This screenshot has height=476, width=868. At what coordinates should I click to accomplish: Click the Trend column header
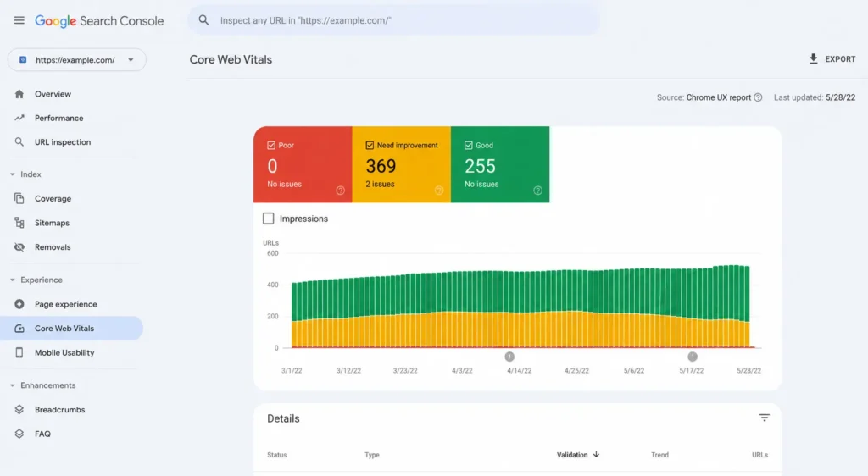coord(659,455)
